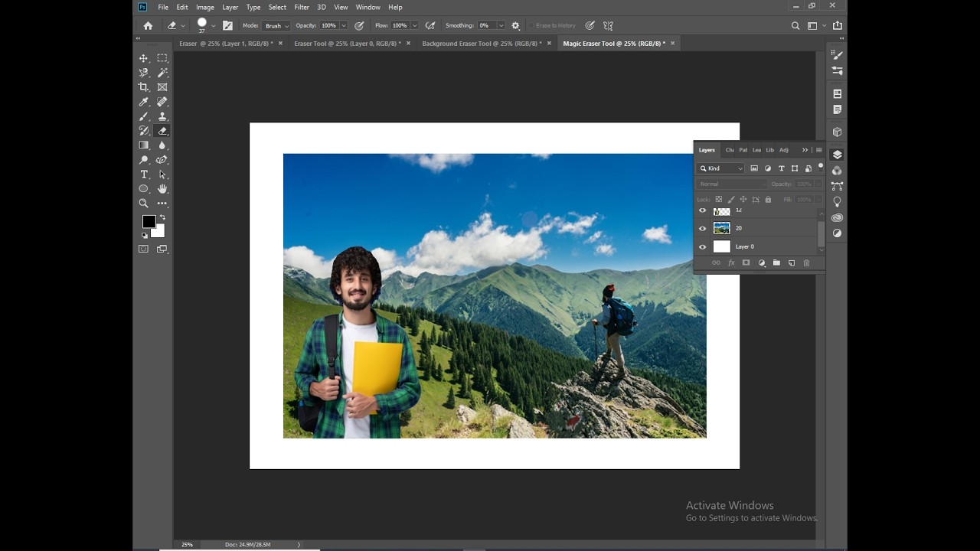Screen dimensions: 980x551
Task: Create new fill or adjustment layer
Action: [x=761, y=263]
